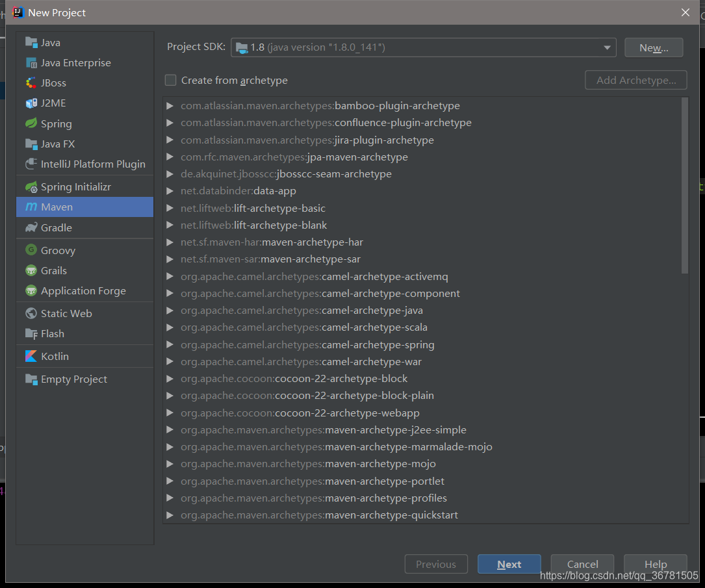Open the Project SDK dropdown arrow
Image resolution: width=705 pixels, height=588 pixels.
[x=607, y=47]
